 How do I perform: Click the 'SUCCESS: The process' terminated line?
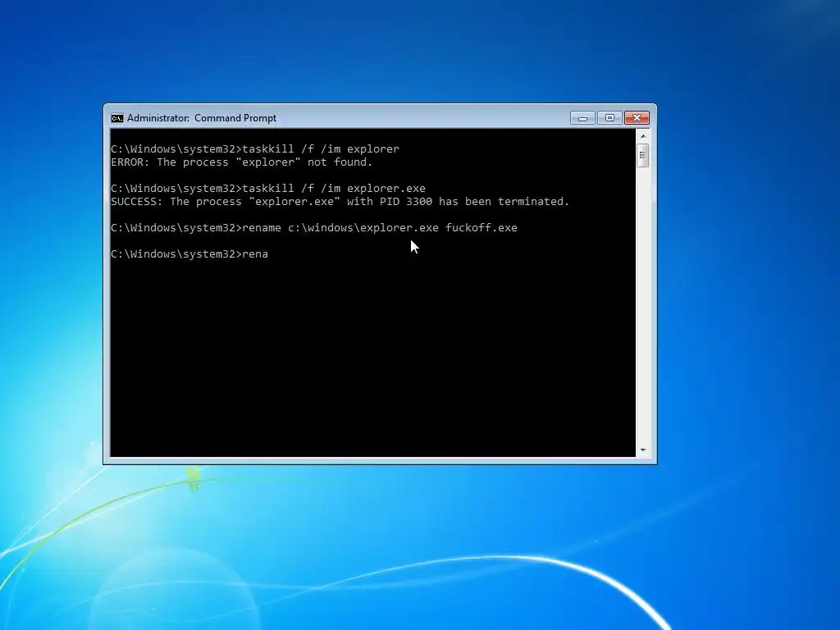coord(340,202)
